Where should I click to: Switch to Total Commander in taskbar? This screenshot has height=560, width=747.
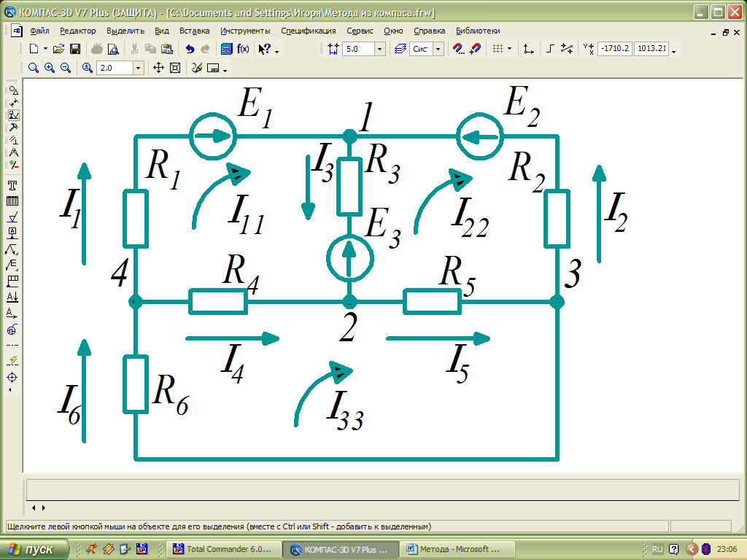pos(223,549)
